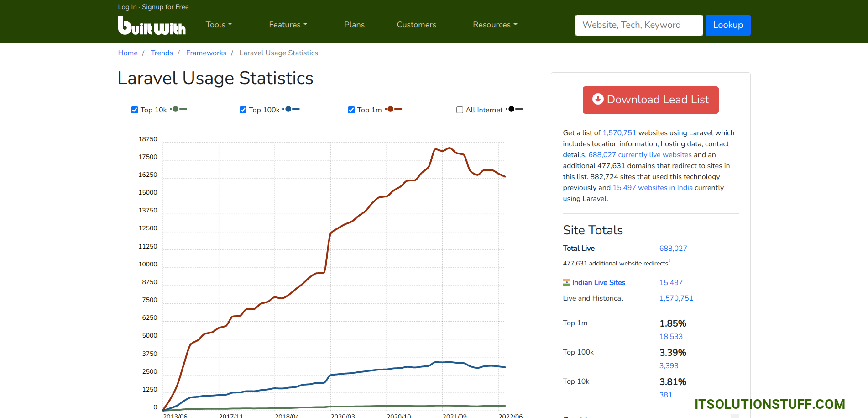Click the All Internet black legend marker
The image size is (868, 418).
coord(514,109)
